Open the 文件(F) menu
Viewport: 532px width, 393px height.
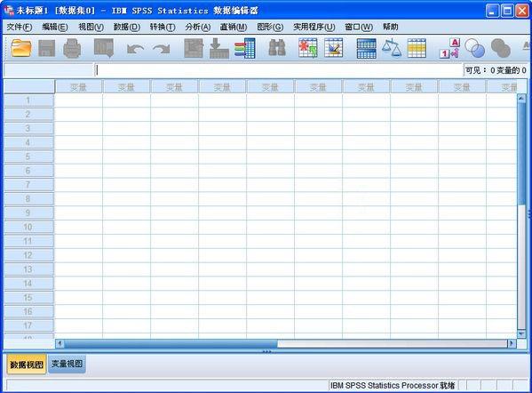point(20,27)
